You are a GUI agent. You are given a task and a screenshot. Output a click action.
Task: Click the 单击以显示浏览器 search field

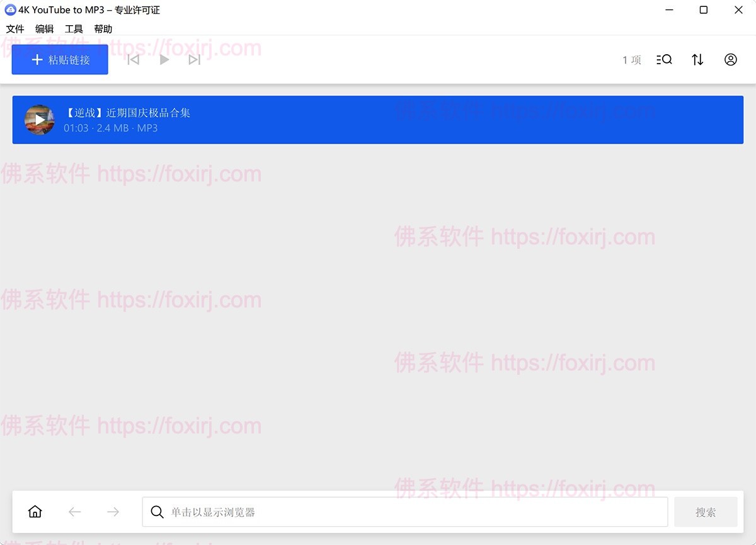pyautogui.click(x=403, y=512)
